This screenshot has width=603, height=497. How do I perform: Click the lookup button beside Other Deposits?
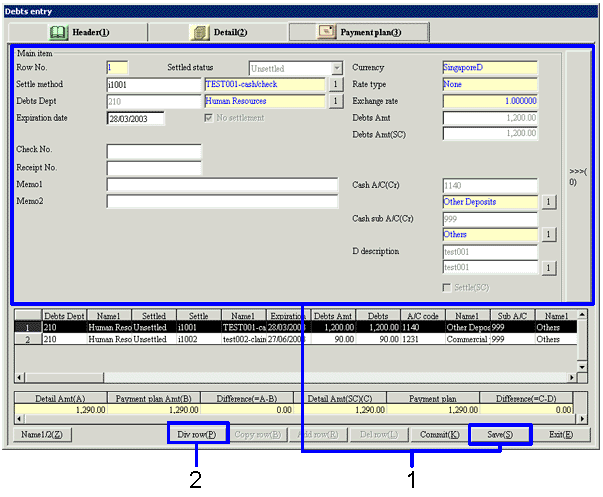pos(549,202)
